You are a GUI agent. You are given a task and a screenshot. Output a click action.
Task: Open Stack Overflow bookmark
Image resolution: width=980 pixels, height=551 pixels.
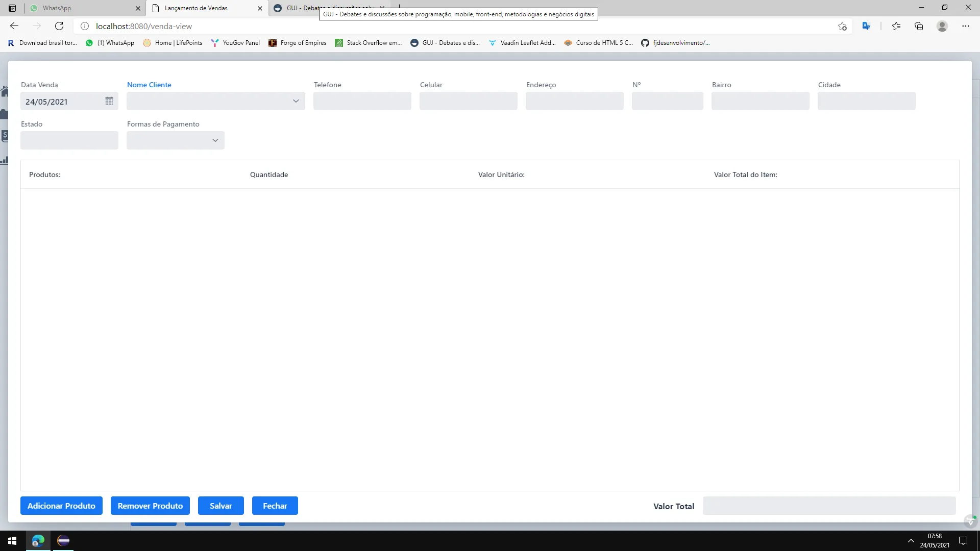(369, 43)
